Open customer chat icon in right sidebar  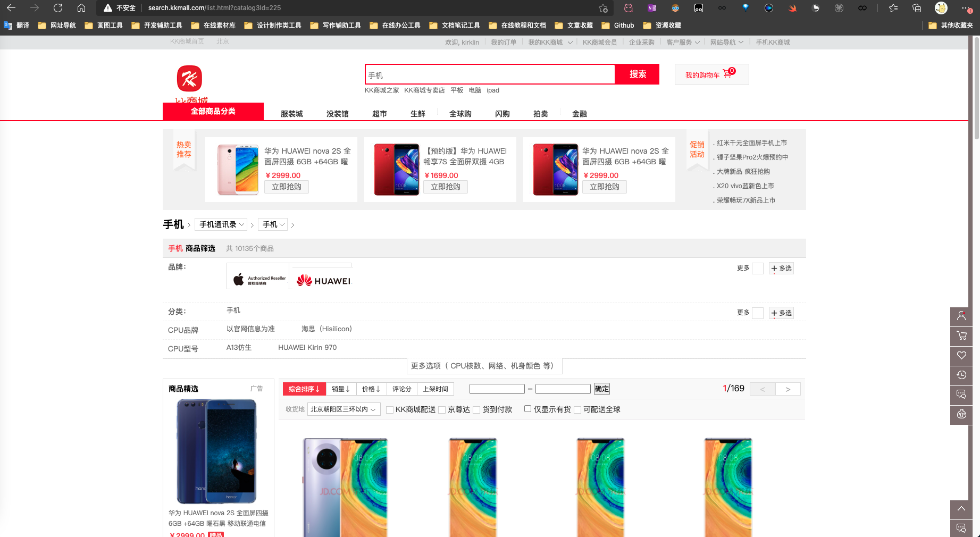point(961,395)
